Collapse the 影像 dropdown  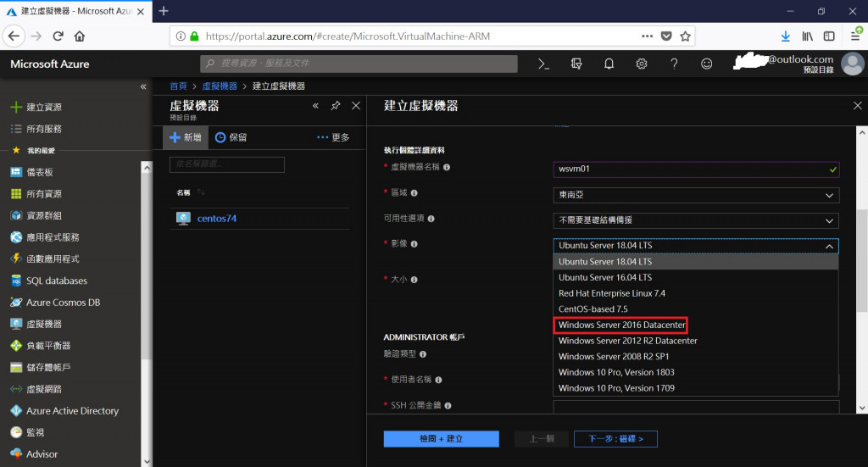(x=696, y=246)
